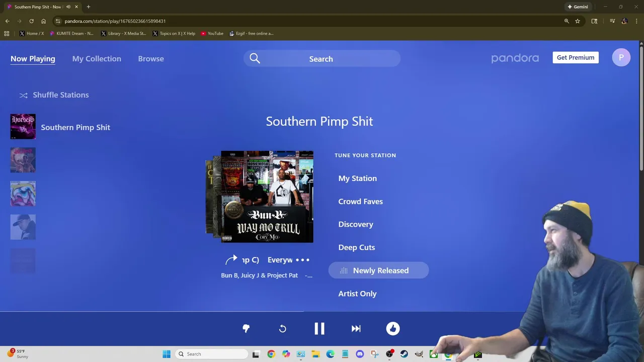Click the zoom icon in the address bar
This screenshot has width=644, height=362.
click(567, 21)
